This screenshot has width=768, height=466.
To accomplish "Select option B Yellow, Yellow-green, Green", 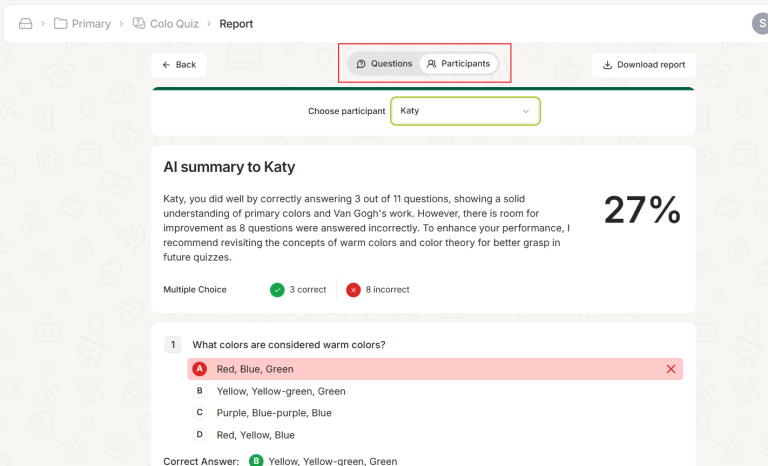I will [x=280, y=391].
